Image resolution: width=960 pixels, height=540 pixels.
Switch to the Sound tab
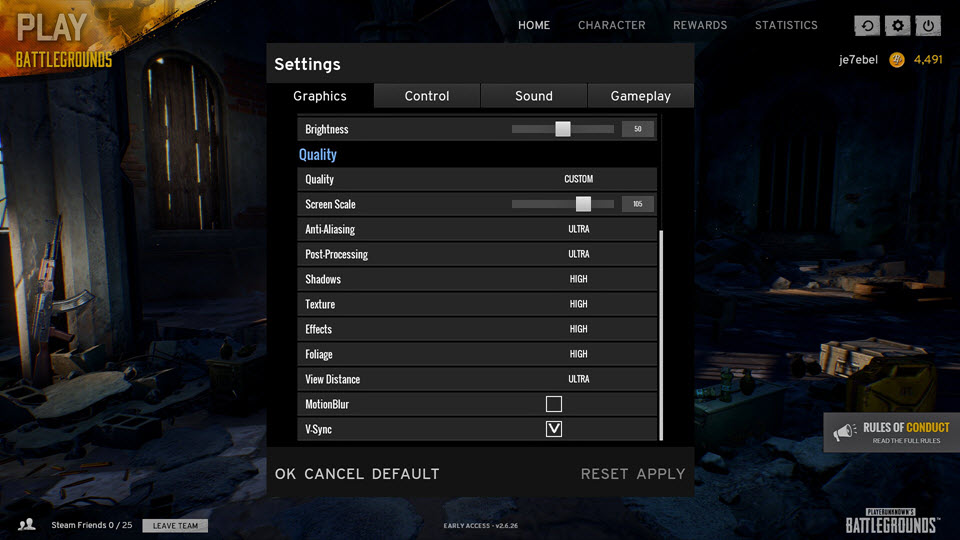click(x=534, y=96)
